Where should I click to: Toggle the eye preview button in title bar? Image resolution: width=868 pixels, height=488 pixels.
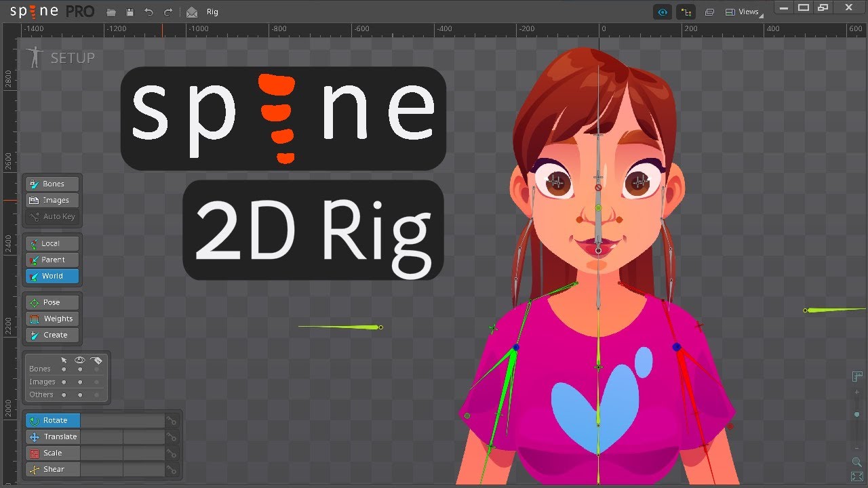pos(663,12)
